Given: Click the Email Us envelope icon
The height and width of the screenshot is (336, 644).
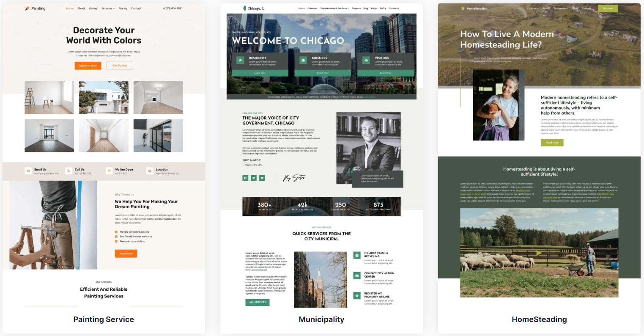Looking at the screenshot, I should [28, 171].
